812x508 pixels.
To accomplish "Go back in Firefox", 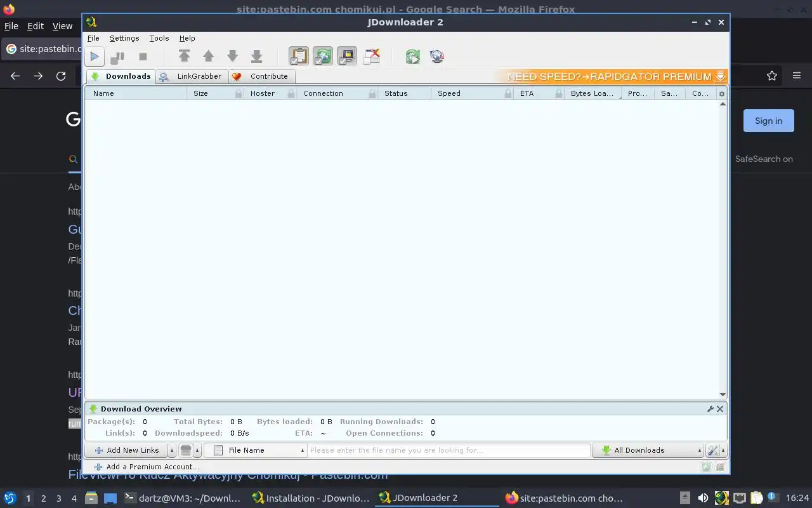I will (x=15, y=76).
